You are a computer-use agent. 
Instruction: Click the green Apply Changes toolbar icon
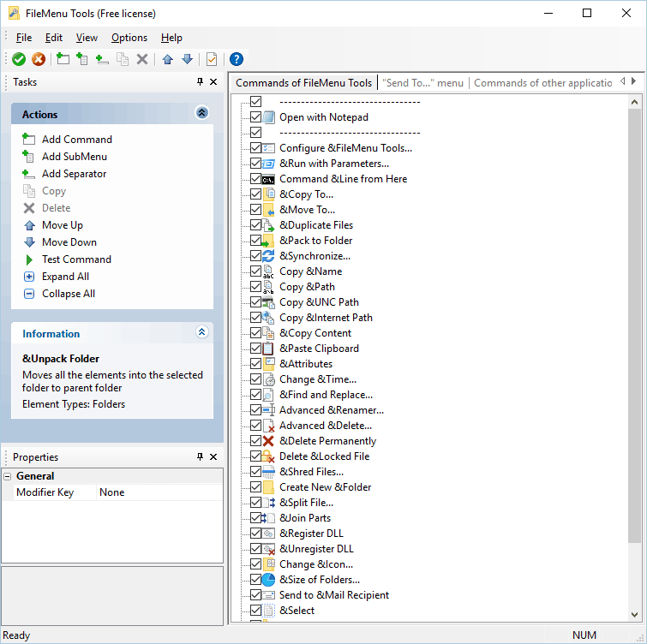click(19, 59)
